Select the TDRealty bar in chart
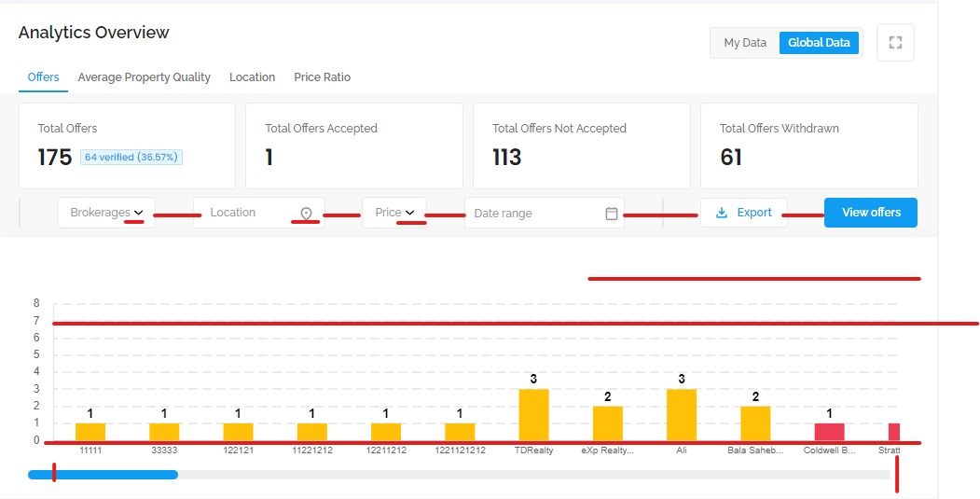The height and width of the screenshot is (499, 980). click(533, 414)
